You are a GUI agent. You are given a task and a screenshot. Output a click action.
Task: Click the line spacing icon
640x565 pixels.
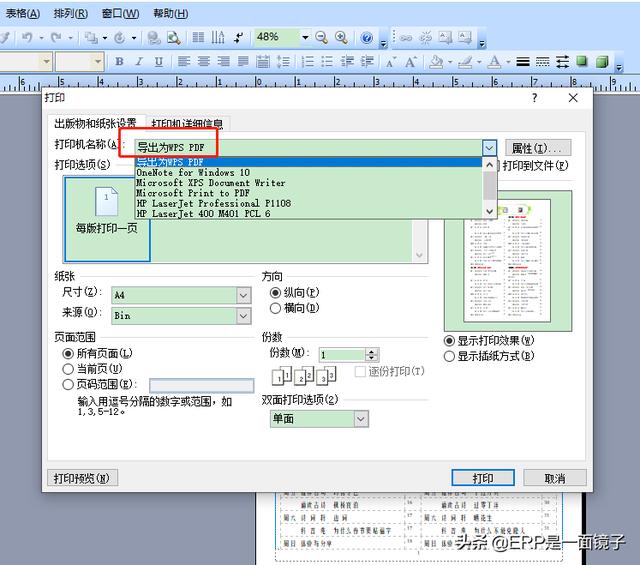click(283, 62)
